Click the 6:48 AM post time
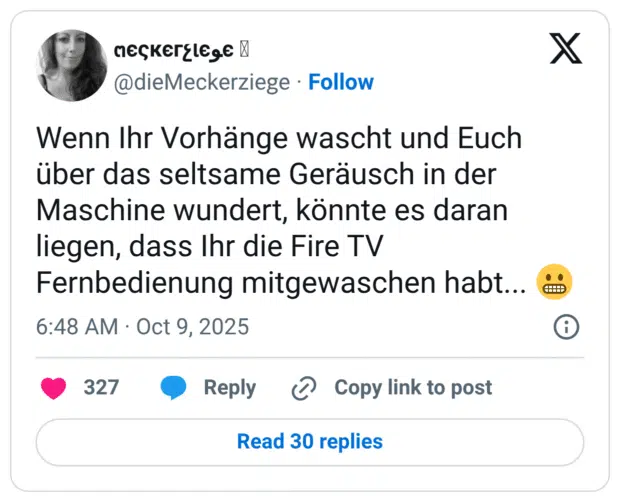620x502 pixels. 76,327
